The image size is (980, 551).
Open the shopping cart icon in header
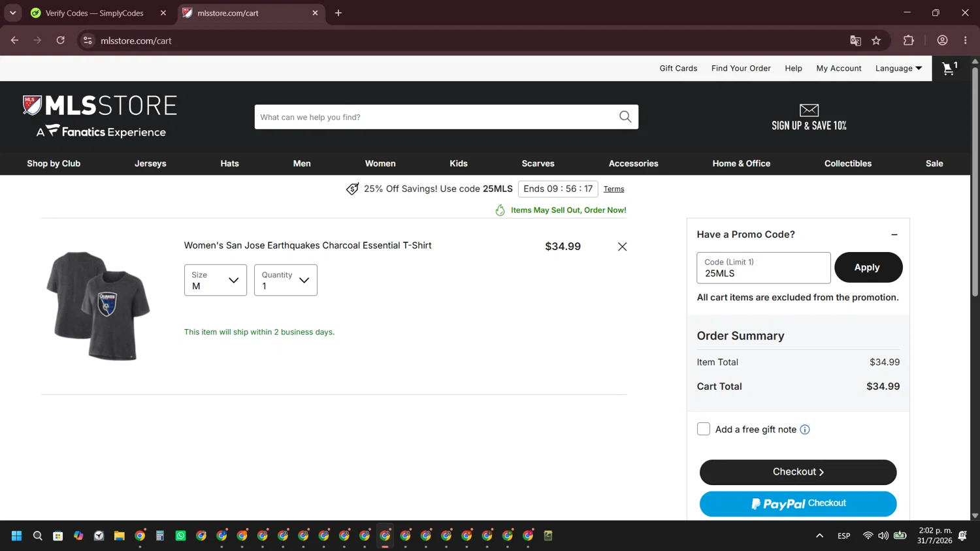(949, 68)
